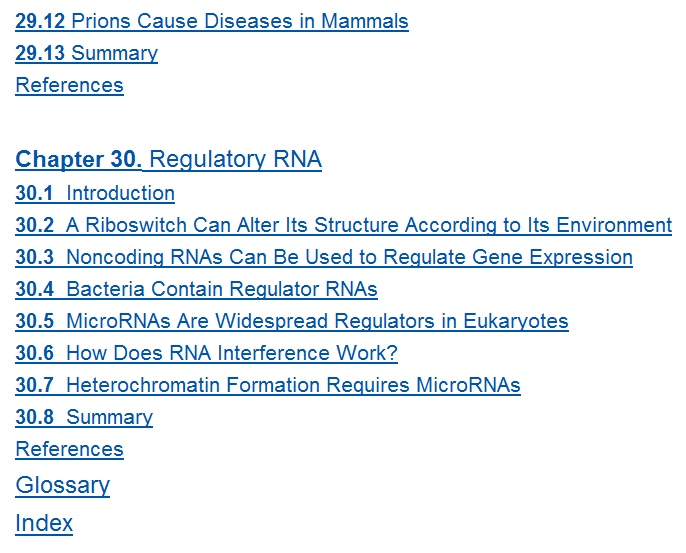Go to the 29.13 Summary section
Screen dimensions: 686x553
114,53
